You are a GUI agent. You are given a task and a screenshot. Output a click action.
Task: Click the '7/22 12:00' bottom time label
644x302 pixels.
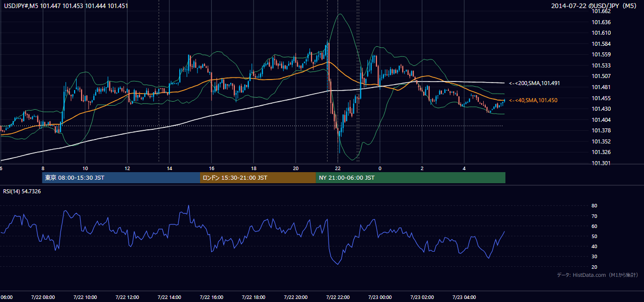127,297
